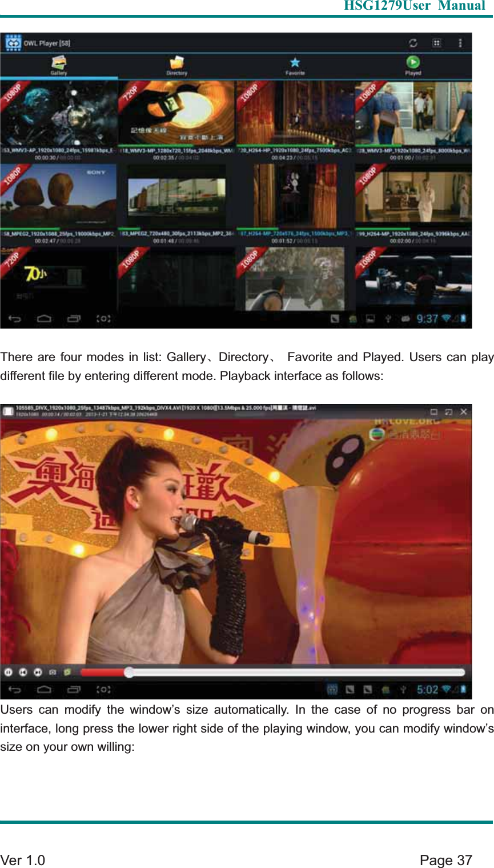Open the 28_WMV3-MP_1920x1080_24fps_8000kbps video
The image size is (494, 868).
pos(413,113)
